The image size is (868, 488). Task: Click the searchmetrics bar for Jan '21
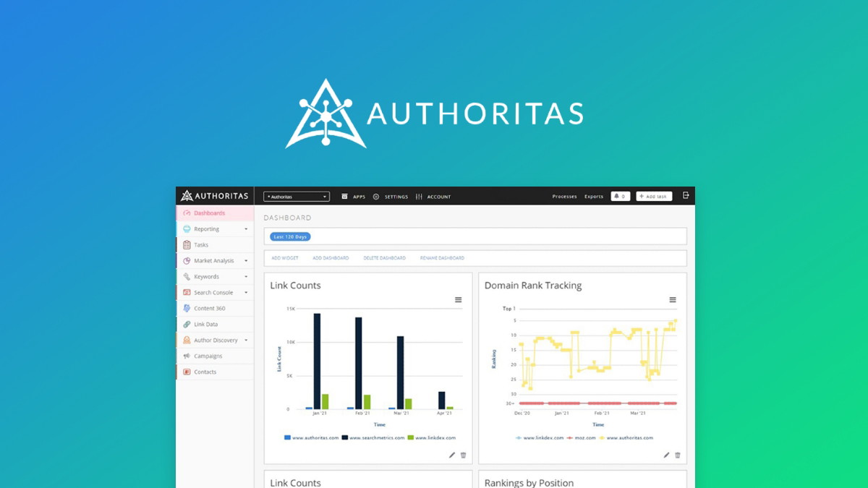point(317,361)
